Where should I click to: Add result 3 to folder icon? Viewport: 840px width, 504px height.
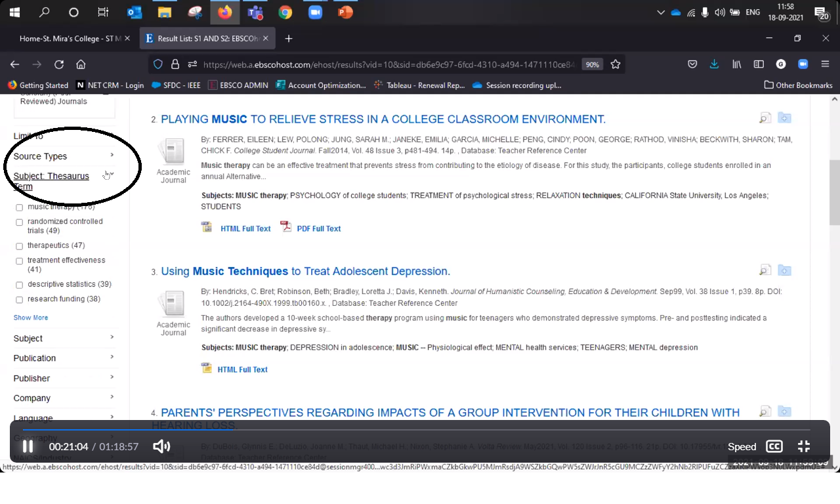784,270
